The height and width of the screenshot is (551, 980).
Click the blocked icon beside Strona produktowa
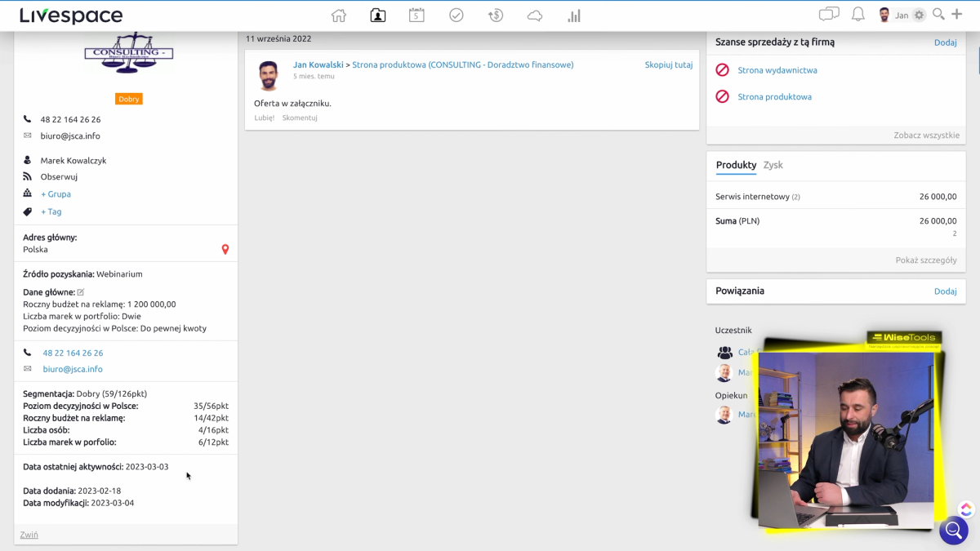tap(722, 96)
